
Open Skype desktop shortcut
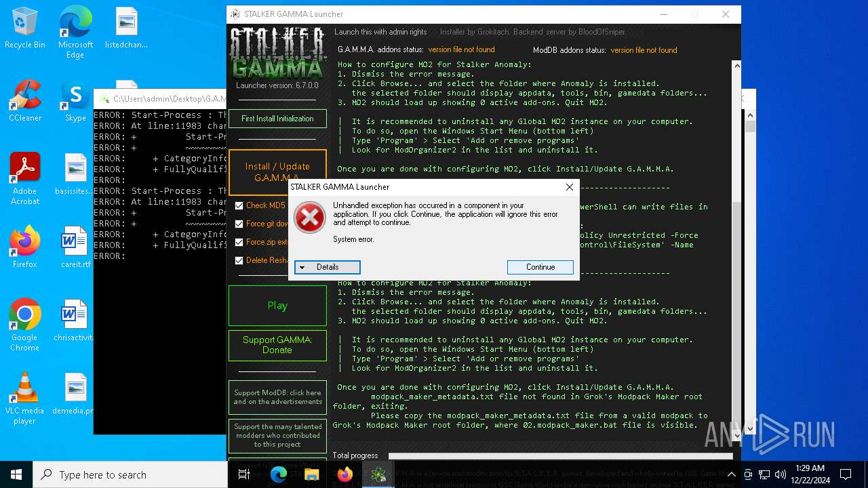pyautogui.click(x=75, y=101)
